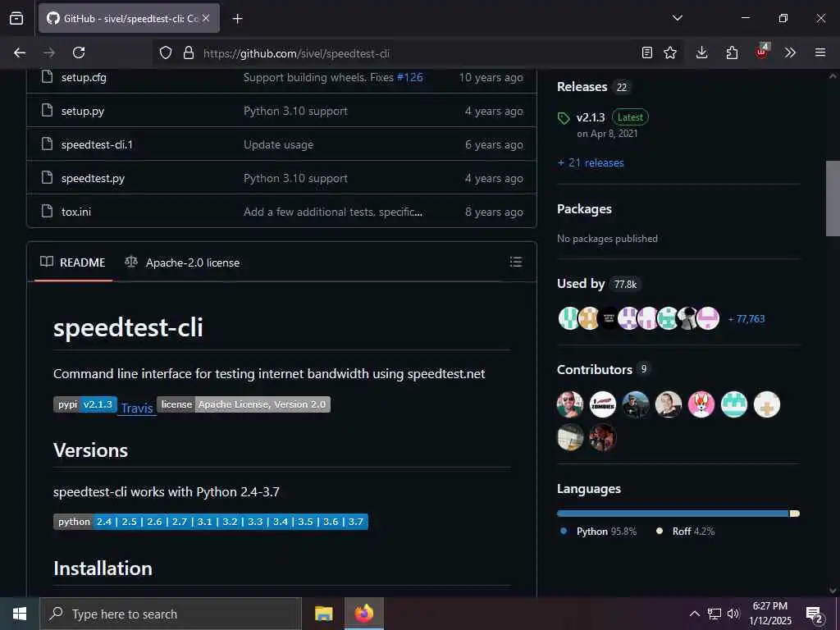Open File Explorer from the taskbar
The width and height of the screenshot is (840, 630).
point(323,614)
